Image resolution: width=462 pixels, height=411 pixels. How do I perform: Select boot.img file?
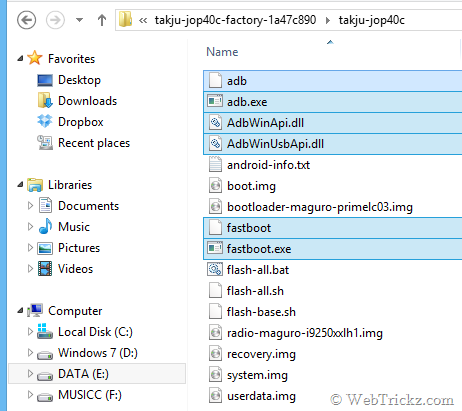click(x=251, y=186)
